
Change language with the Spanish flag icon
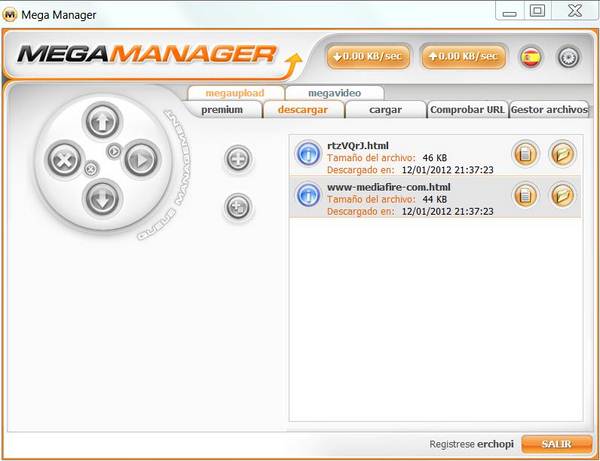tap(531, 57)
